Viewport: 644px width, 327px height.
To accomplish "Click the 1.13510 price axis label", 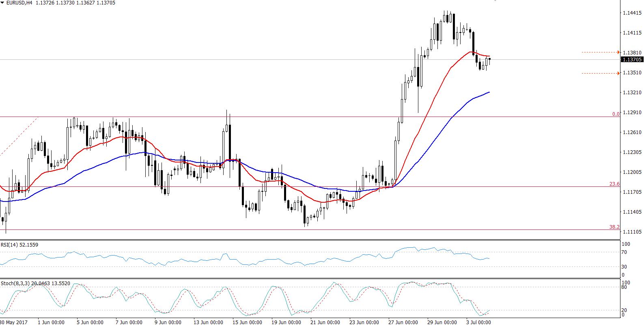I will tap(632, 73).
